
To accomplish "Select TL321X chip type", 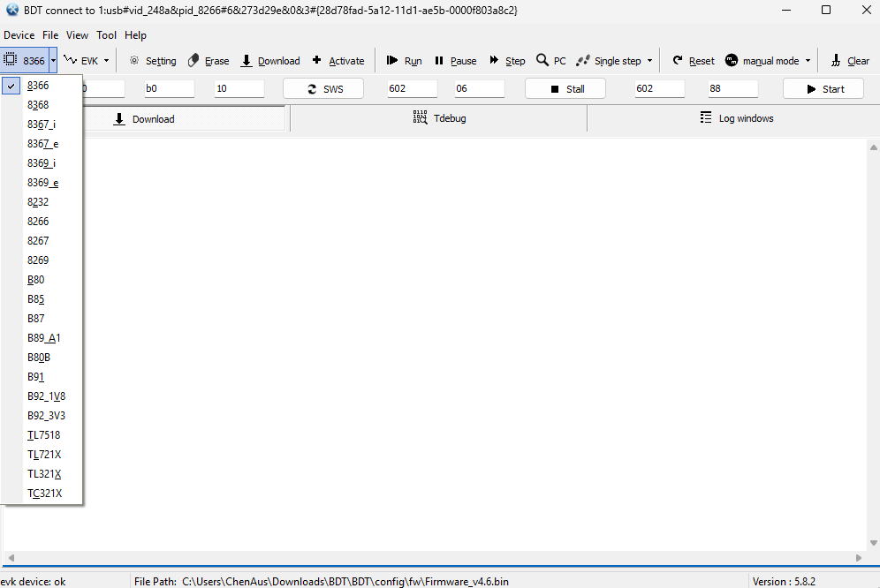I will pyautogui.click(x=44, y=474).
